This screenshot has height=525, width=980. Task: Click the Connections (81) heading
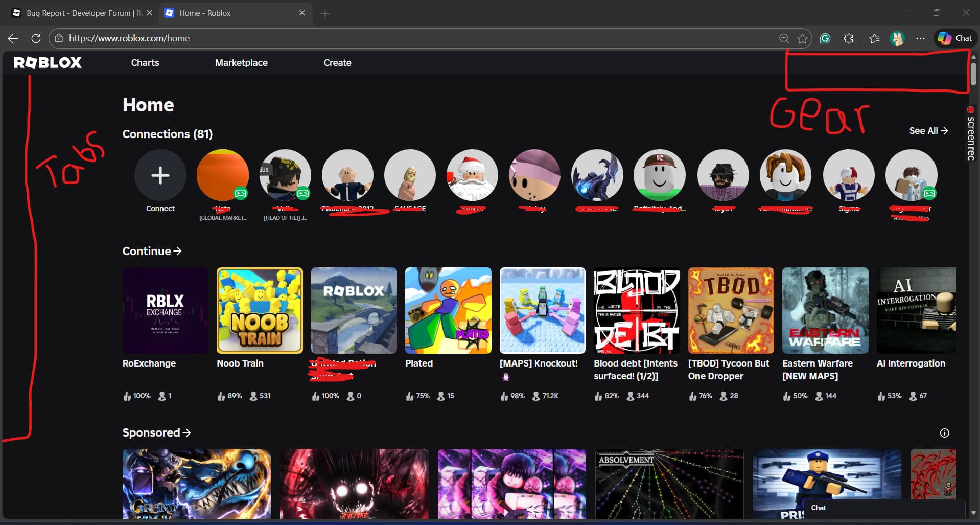click(x=168, y=134)
